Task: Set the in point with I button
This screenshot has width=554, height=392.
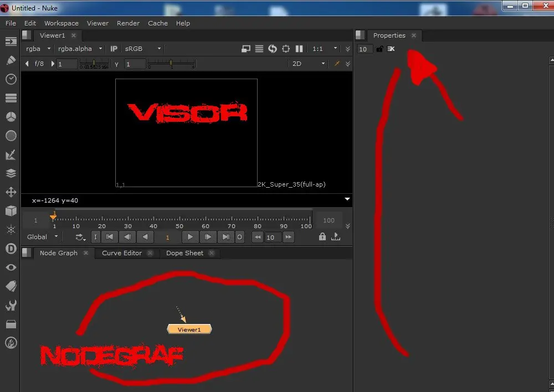Action: click(95, 237)
